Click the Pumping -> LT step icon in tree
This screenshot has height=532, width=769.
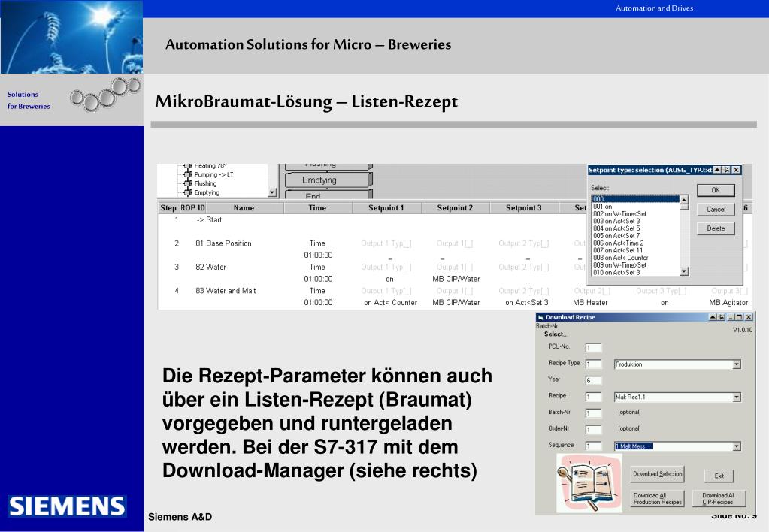[x=187, y=174]
